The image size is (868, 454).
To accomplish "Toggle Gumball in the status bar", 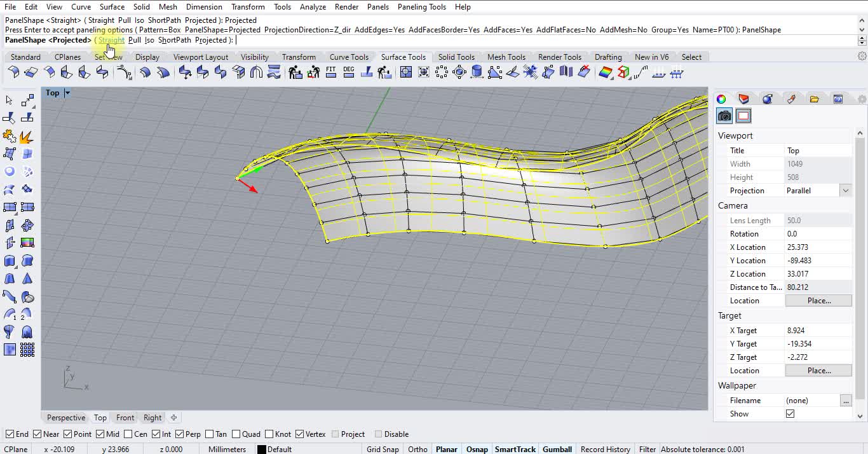I will 557,450.
